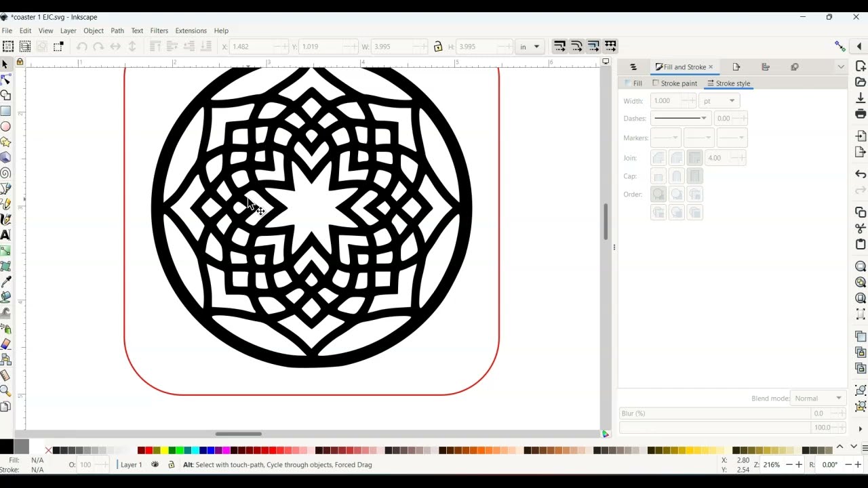Expand the dock panel tabs chevron menu
Screen dimensions: 868x488
(841, 67)
